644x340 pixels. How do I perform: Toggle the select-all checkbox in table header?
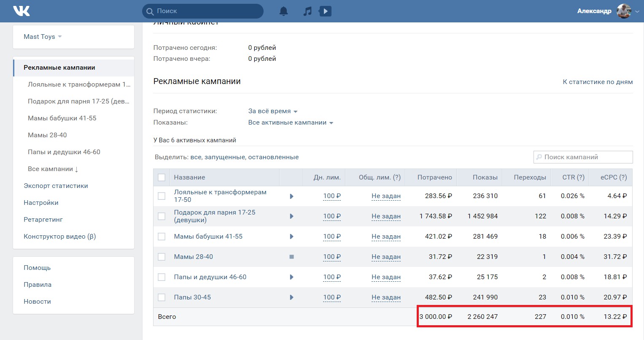point(162,177)
